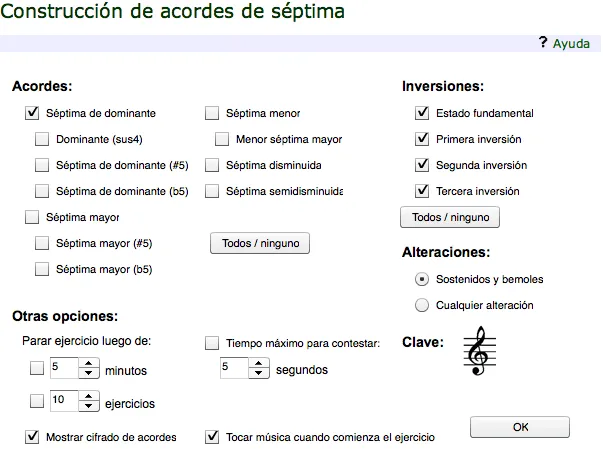Enable Séptima mayor chord

pyautogui.click(x=32, y=217)
